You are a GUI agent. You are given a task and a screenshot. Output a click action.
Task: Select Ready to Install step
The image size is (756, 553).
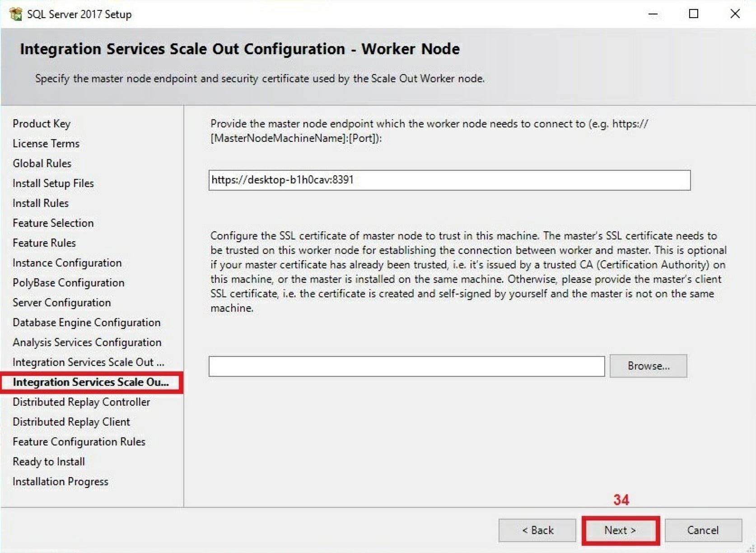[49, 462]
